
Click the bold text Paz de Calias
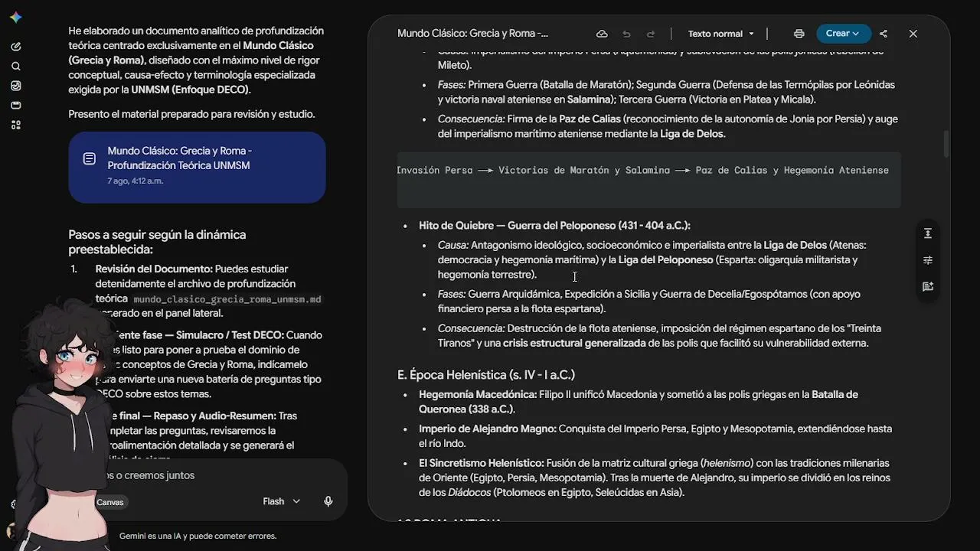coord(590,119)
